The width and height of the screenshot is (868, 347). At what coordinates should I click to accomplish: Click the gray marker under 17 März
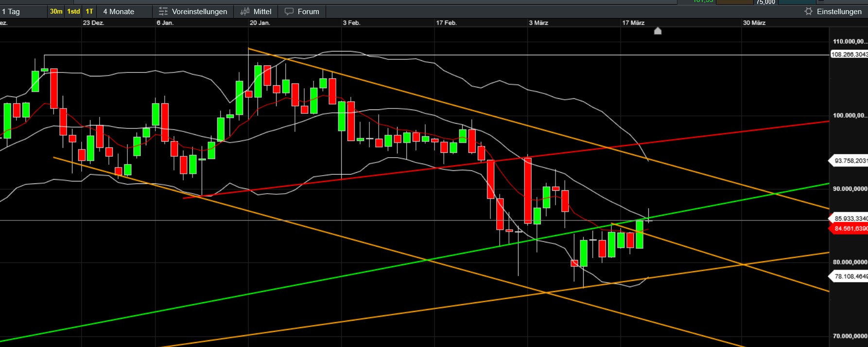658,31
